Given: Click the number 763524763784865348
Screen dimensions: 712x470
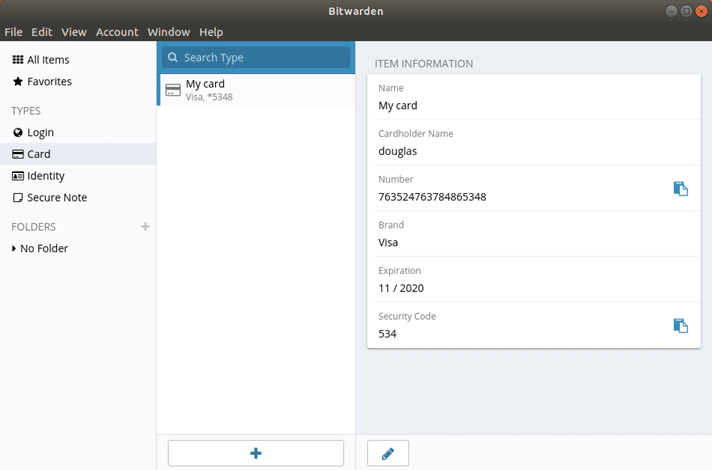Looking at the screenshot, I should 432,197.
